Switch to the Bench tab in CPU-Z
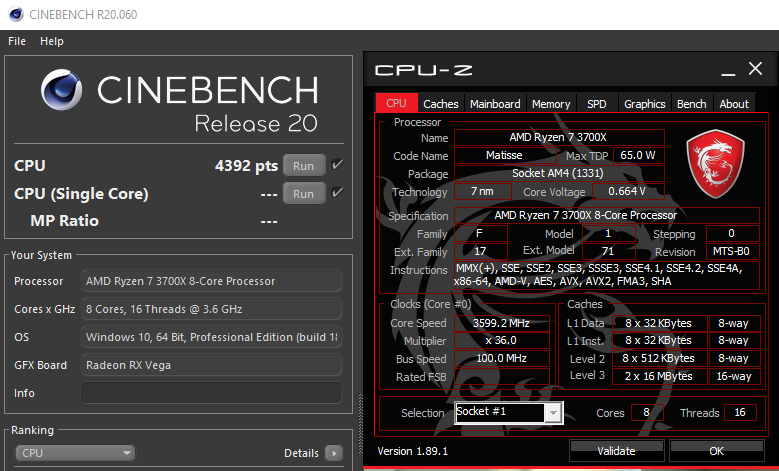Viewport: 779px width, 471px height. click(x=692, y=104)
